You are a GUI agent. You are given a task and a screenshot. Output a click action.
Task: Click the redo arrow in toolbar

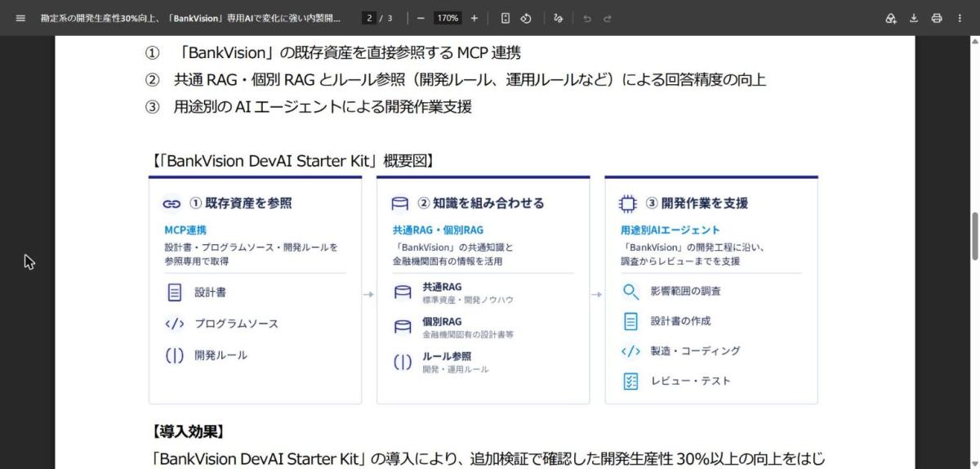click(607, 18)
